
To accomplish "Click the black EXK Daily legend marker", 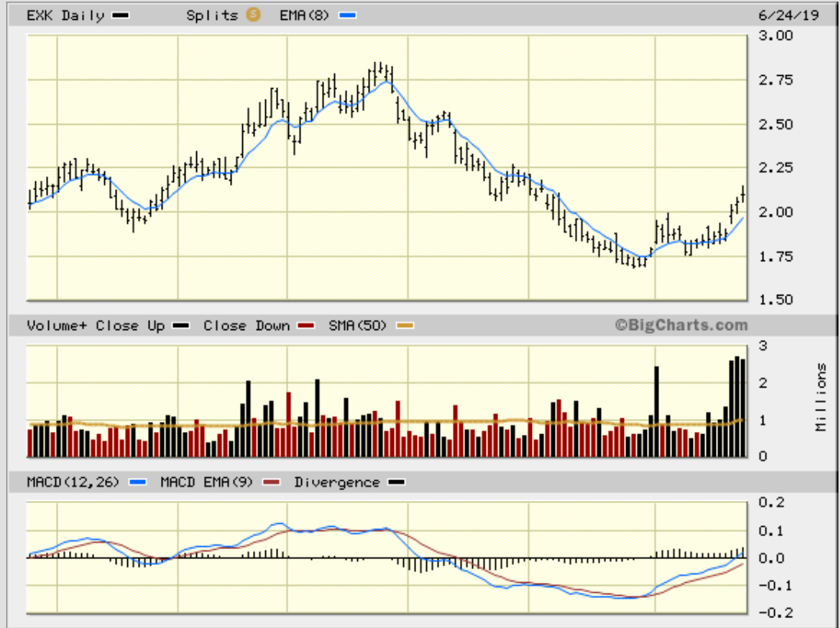I will pos(121,15).
